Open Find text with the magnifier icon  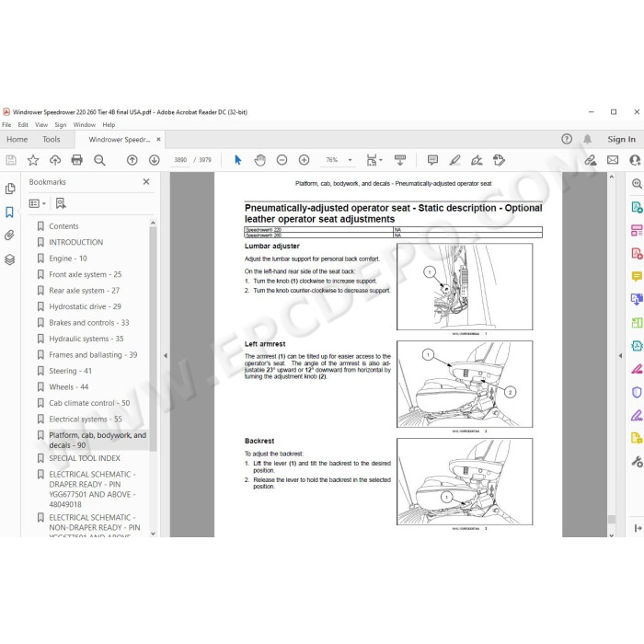99,160
